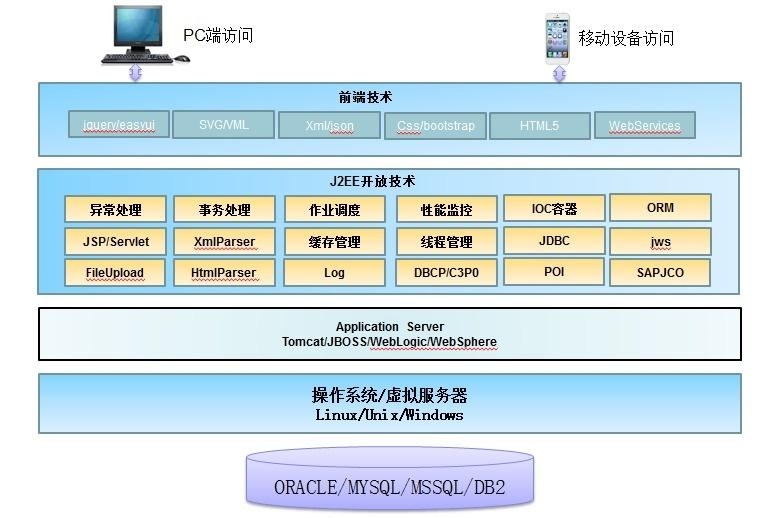768x518 pixels.
Task: Click the mobile phone device icon
Action: 557,38
